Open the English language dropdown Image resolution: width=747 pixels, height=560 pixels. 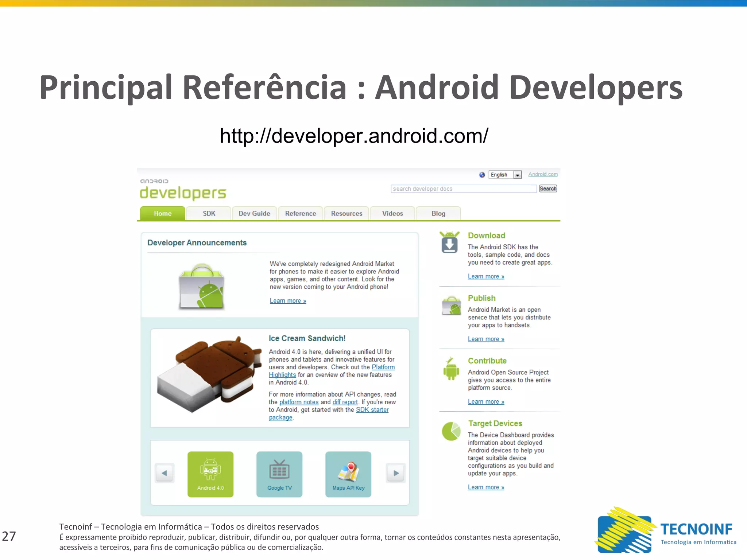pos(506,175)
